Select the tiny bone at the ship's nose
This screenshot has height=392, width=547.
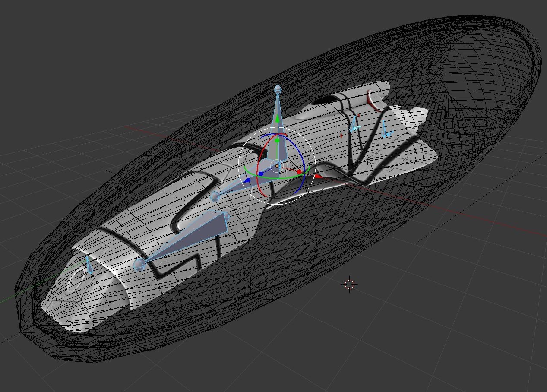click(89, 265)
